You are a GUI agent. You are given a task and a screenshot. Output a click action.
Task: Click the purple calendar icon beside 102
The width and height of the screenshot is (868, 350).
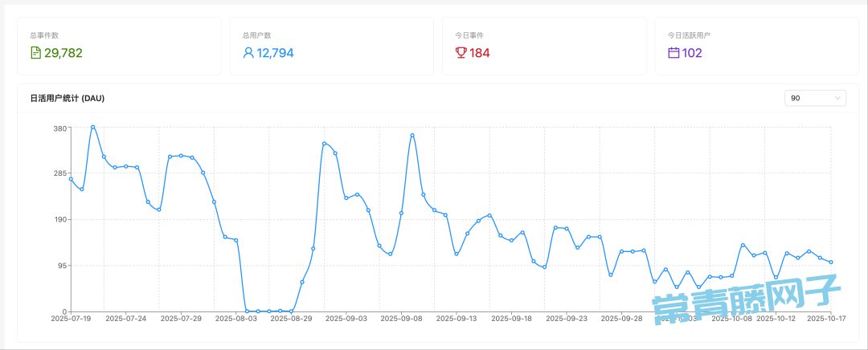(x=674, y=53)
